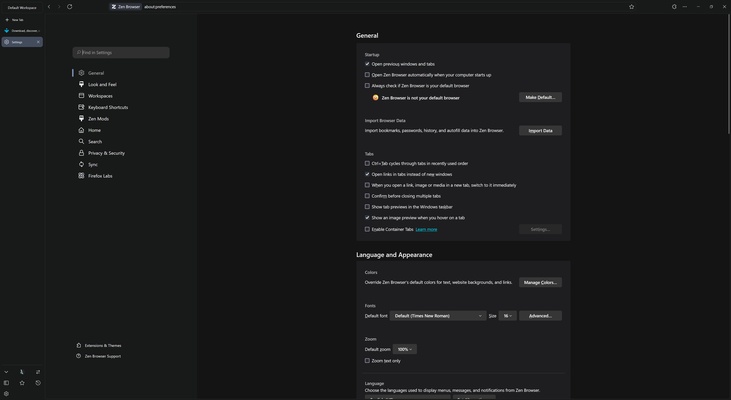731x400 pixels.
Task: Open the settings gear at the bottom-left corner
Action: pos(6,393)
